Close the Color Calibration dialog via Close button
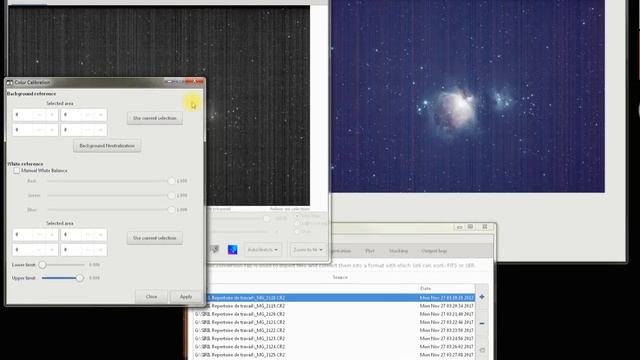This screenshot has width=640, height=360. click(151, 297)
